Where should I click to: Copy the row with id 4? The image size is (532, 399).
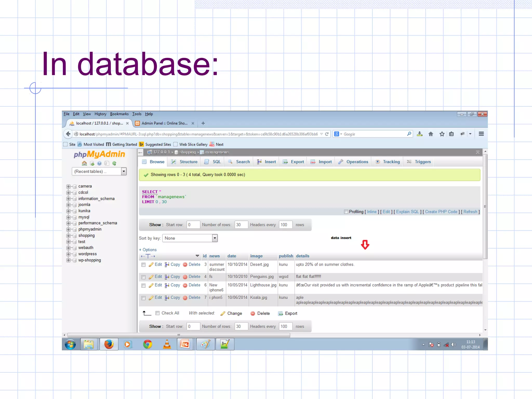pyautogui.click(x=172, y=277)
